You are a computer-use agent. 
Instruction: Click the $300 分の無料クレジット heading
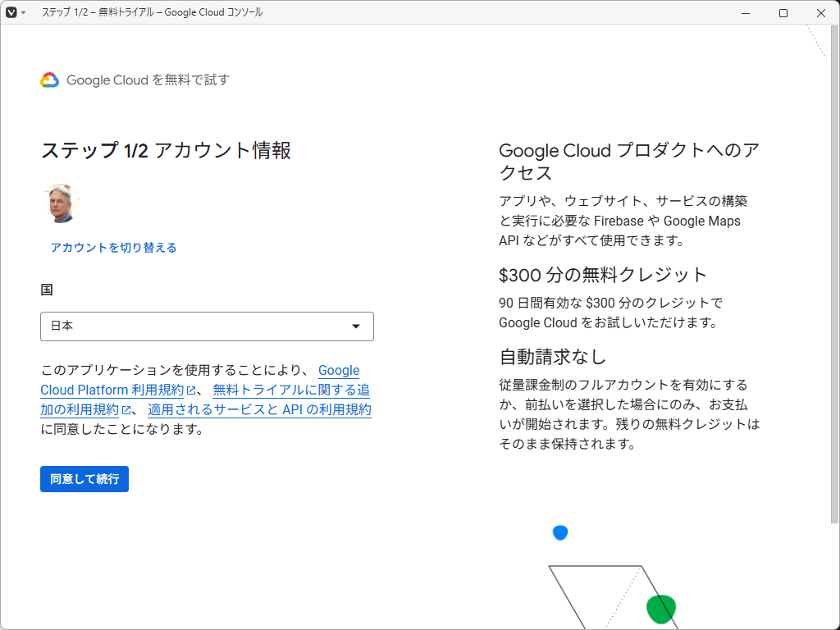[602, 275]
